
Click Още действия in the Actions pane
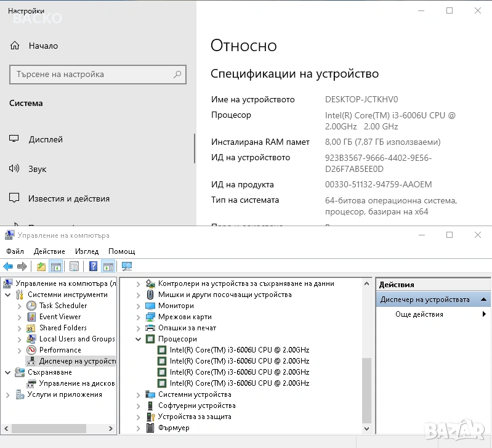coord(419,314)
